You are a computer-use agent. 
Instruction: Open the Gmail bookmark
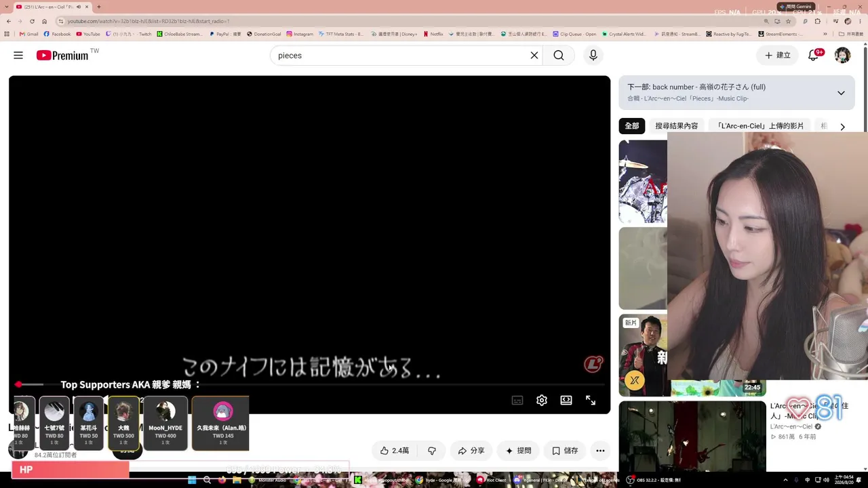click(29, 34)
